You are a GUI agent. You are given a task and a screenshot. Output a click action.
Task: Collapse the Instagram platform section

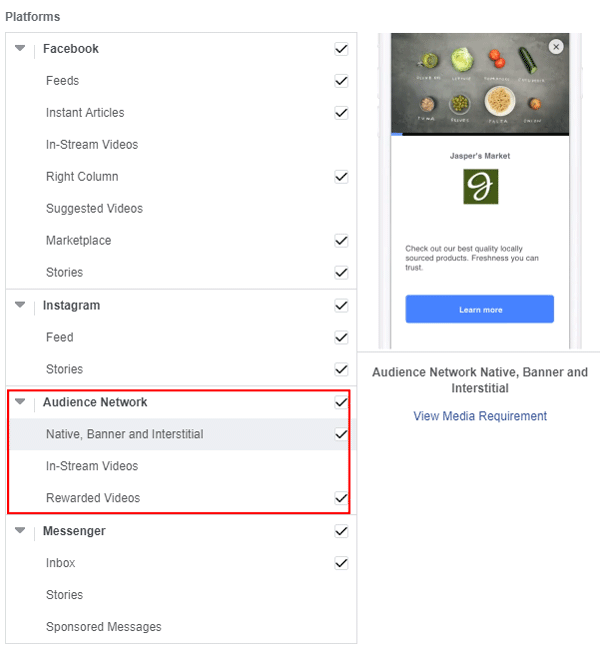click(x=20, y=305)
